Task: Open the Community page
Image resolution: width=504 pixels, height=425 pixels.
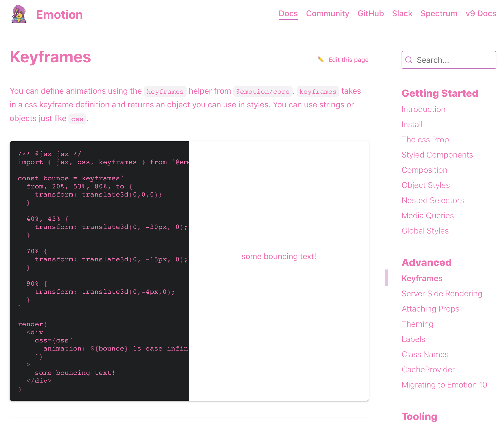Action: click(328, 13)
